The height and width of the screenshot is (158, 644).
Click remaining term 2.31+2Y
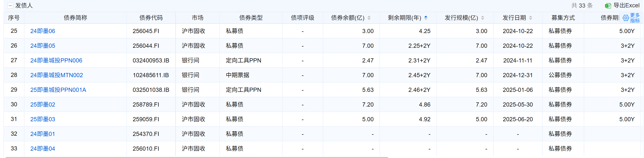pyautogui.click(x=419, y=61)
